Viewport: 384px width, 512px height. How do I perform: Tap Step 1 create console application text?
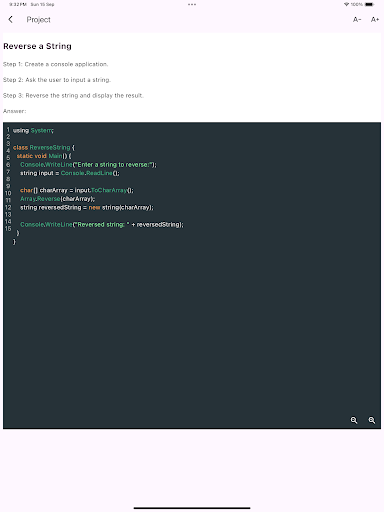(56, 64)
